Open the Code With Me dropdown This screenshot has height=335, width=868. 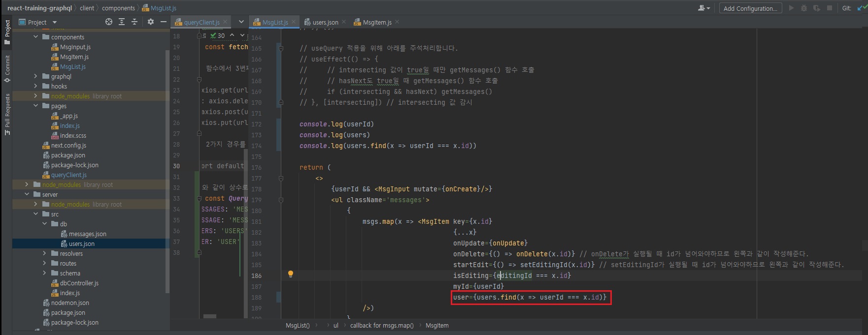click(704, 8)
